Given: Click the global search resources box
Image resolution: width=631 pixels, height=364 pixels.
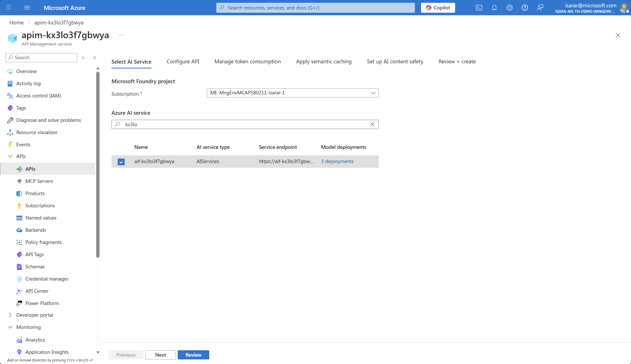Looking at the screenshot, I should [x=315, y=8].
